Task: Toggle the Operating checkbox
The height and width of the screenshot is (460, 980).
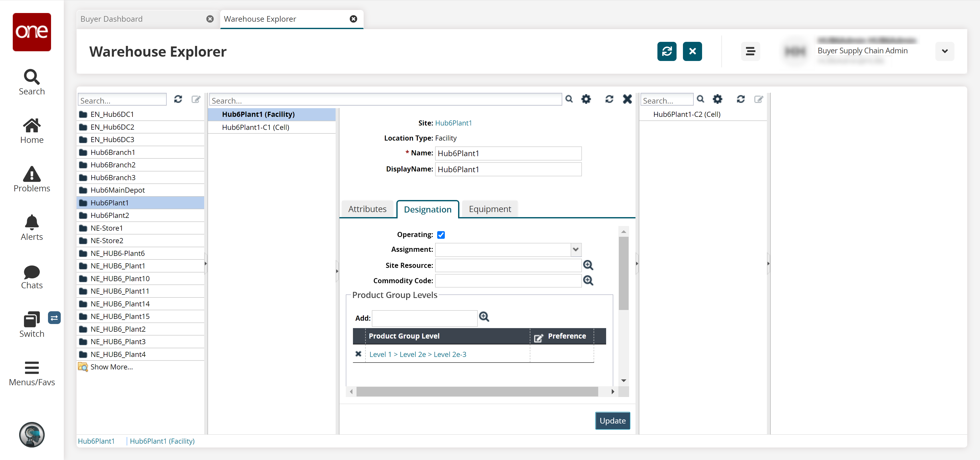Action: coord(441,235)
